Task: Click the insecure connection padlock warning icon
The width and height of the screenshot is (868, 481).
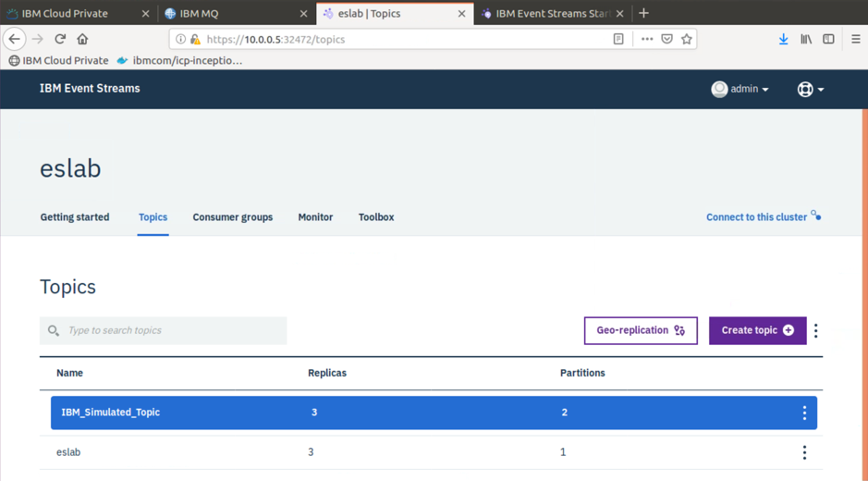Action: (195, 39)
